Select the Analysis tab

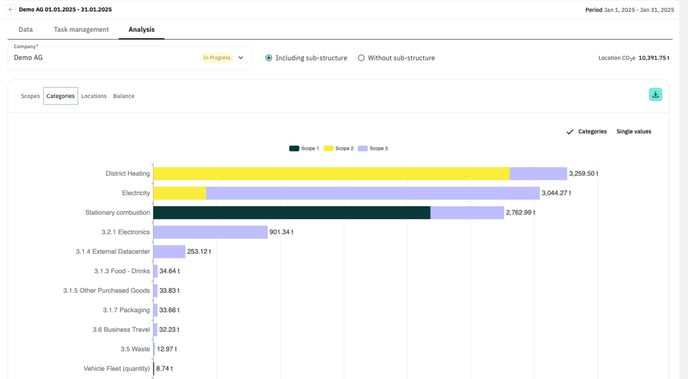(141, 29)
